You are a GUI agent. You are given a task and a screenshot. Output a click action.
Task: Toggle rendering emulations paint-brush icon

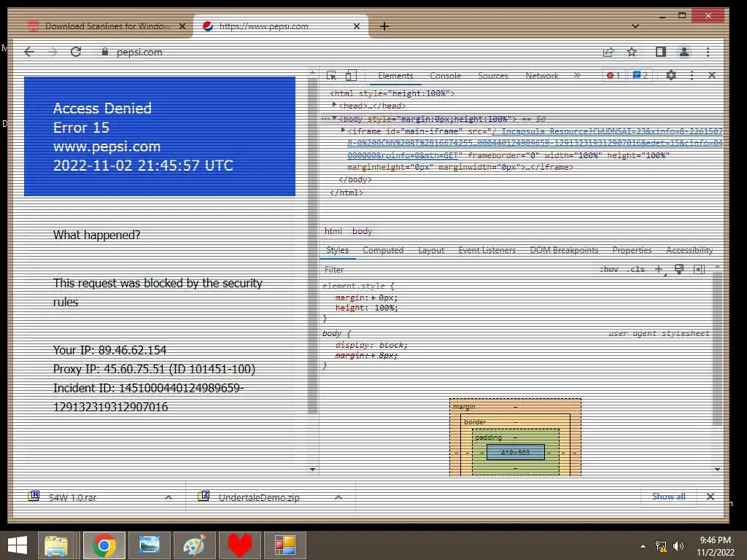679,270
